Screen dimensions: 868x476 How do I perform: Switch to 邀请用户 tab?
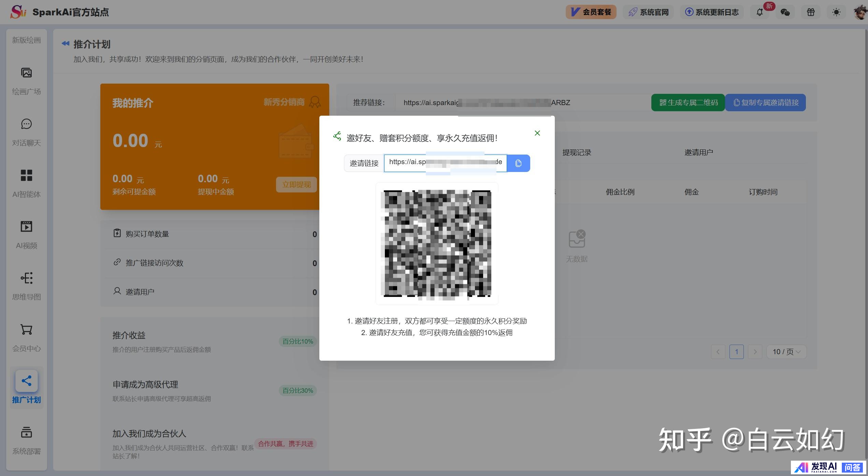click(x=699, y=153)
